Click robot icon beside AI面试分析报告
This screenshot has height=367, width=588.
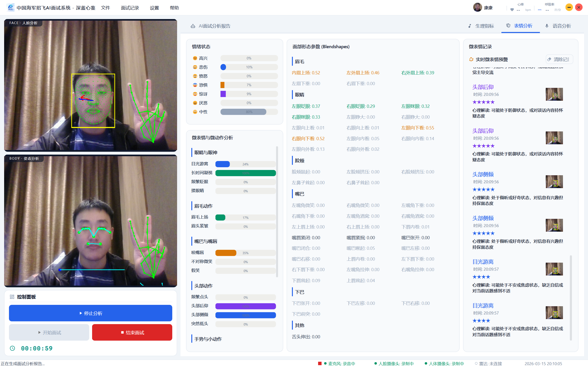[193, 26]
